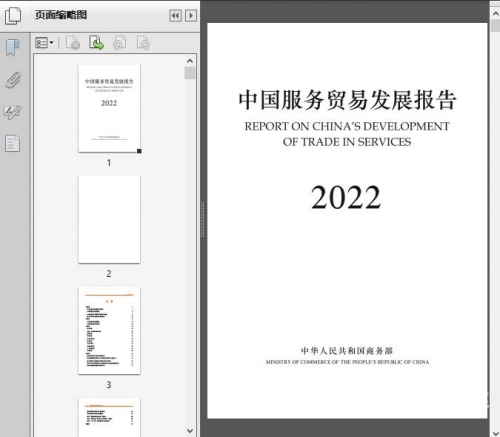Click the page number label '3'
500x437 pixels.
click(x=109, y=385)
